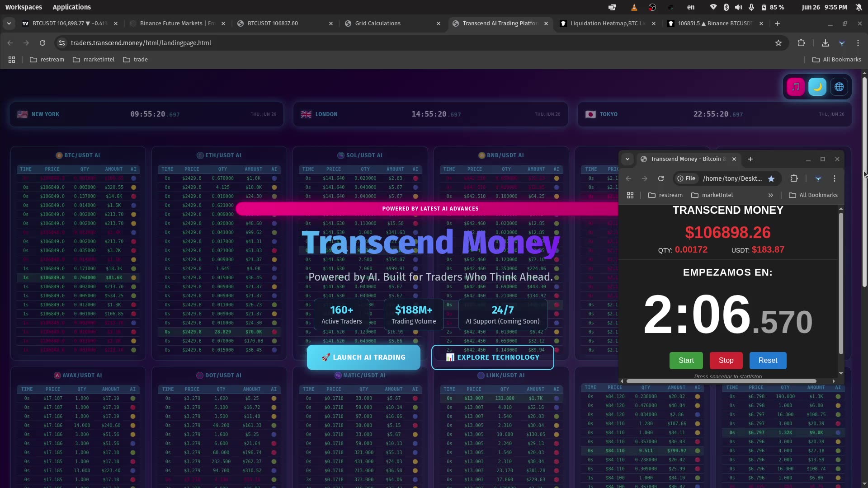
Task: Click back arrow in the small browser window
Action: 628,178
